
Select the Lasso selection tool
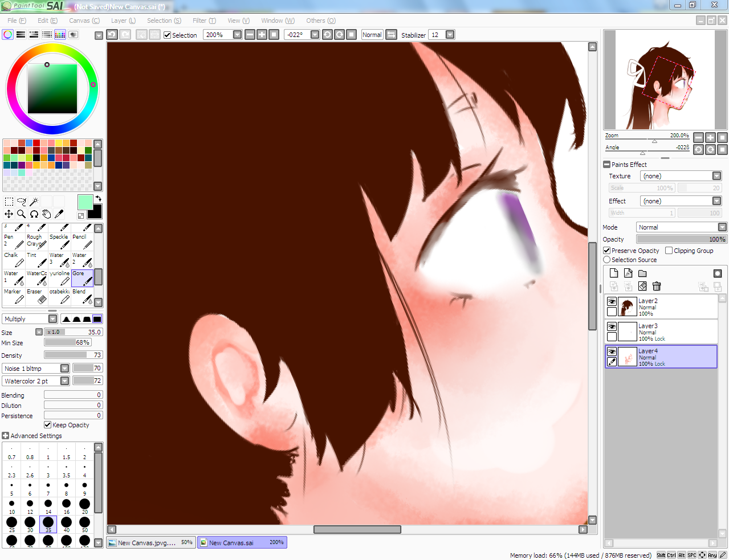[x=22, y=202]
